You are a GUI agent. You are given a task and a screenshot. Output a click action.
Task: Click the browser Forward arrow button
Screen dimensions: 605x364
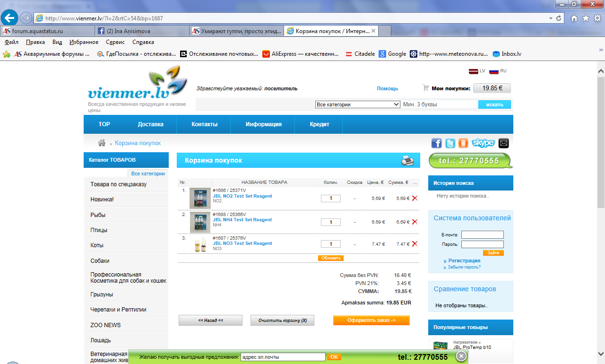(x=26, y=18)
